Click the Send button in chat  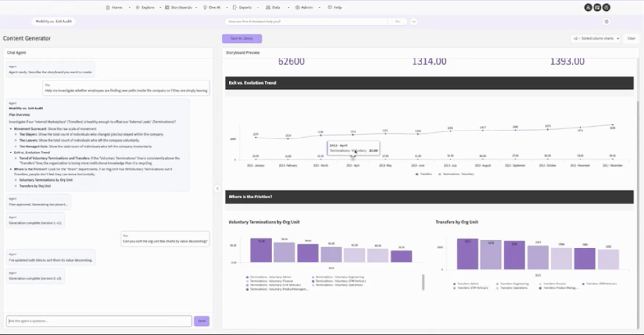click(x=202, y=321)
